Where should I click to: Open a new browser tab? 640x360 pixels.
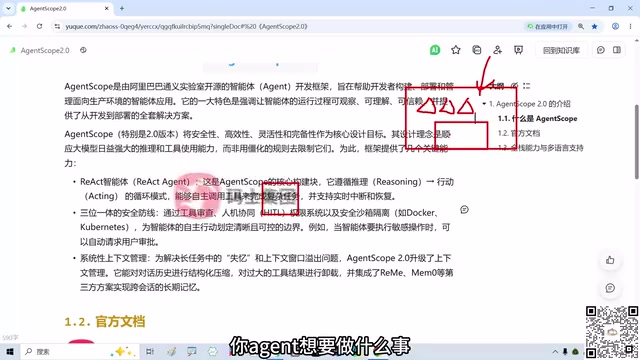pos(122,8)
